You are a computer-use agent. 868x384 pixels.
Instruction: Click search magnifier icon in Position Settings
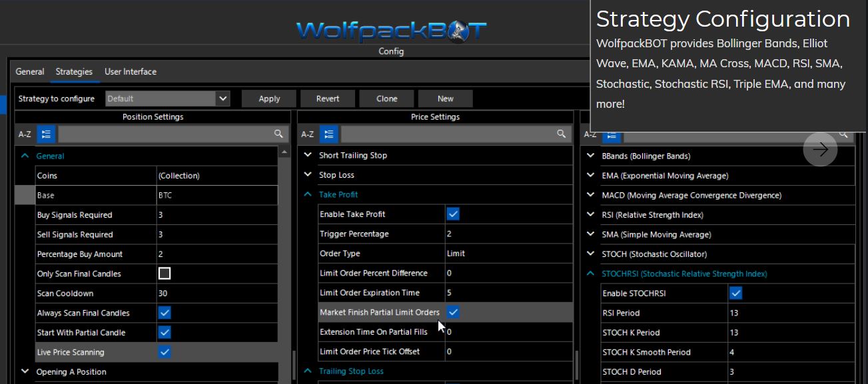coord(278,134)
